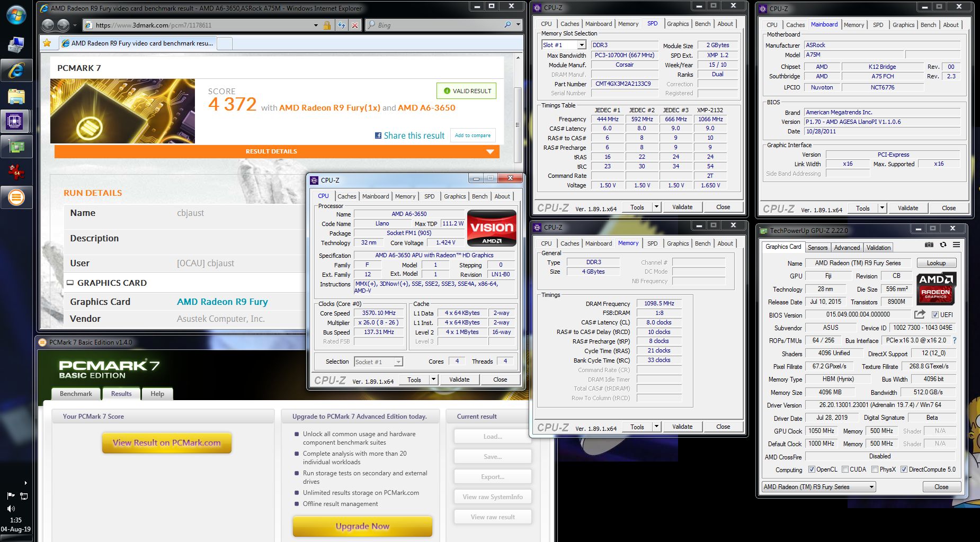This screenshot has width=980, height=542.
Task: Switch to PCMark 7 orange taskbar icon
Action: pos(16,197)
